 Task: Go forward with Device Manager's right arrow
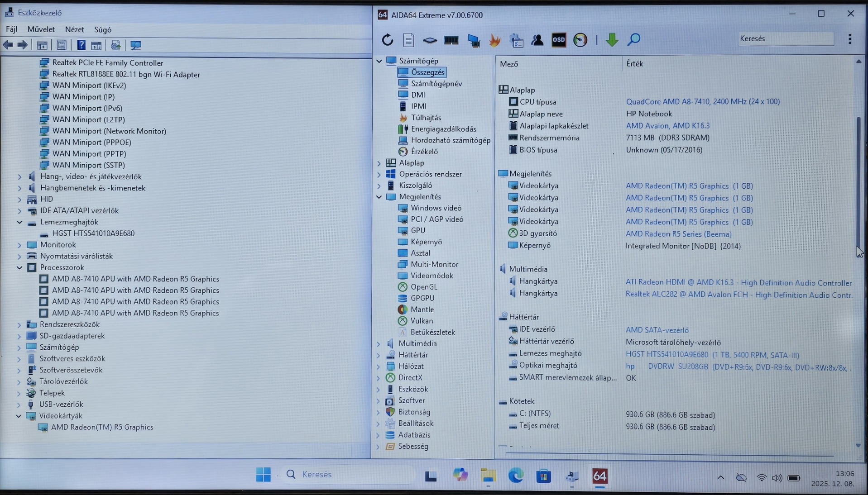click(22, 45)
